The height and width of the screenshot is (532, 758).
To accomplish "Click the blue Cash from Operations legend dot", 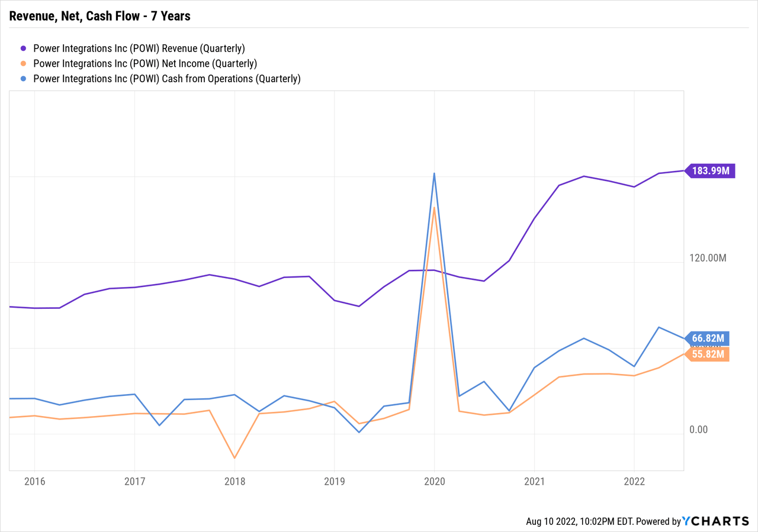I will coord(23,79).
